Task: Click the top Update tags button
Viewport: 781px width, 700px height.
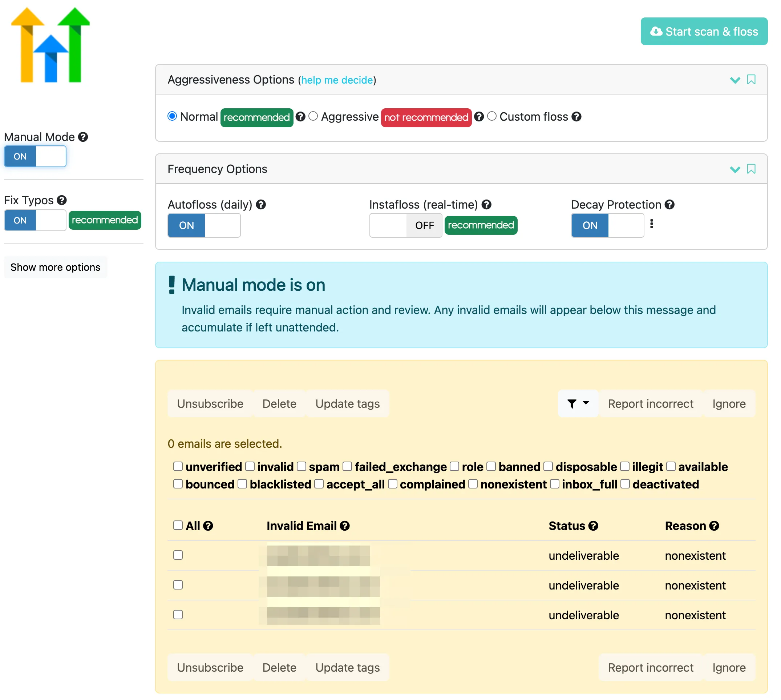Action: (x=348, y=404)
